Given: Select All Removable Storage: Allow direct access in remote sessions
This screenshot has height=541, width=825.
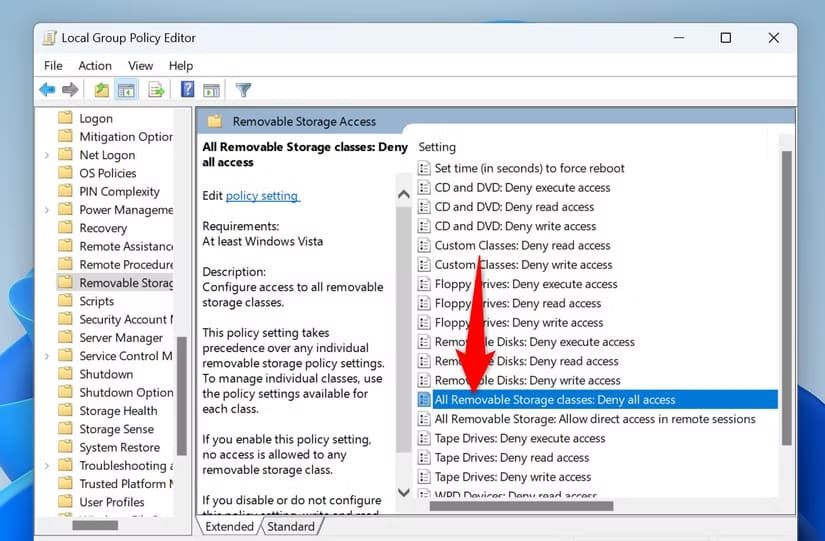Looking at the screenshot, I should coord(595,419).
